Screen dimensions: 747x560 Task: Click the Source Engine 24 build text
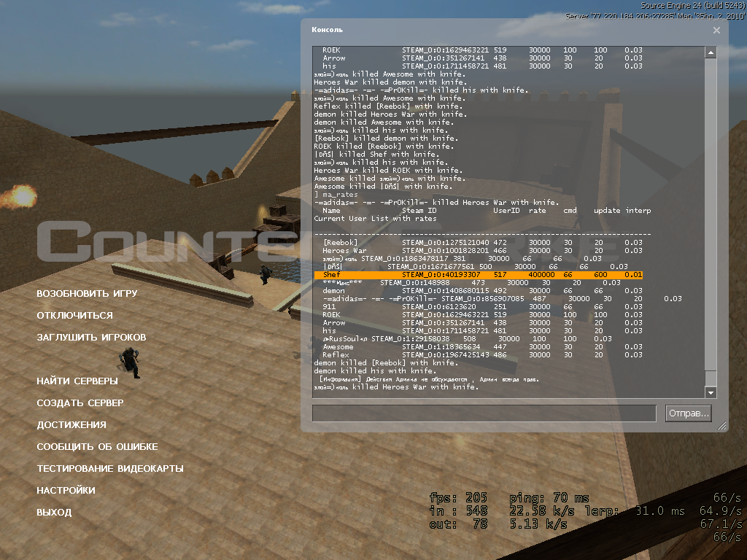[x=692, y=6]
